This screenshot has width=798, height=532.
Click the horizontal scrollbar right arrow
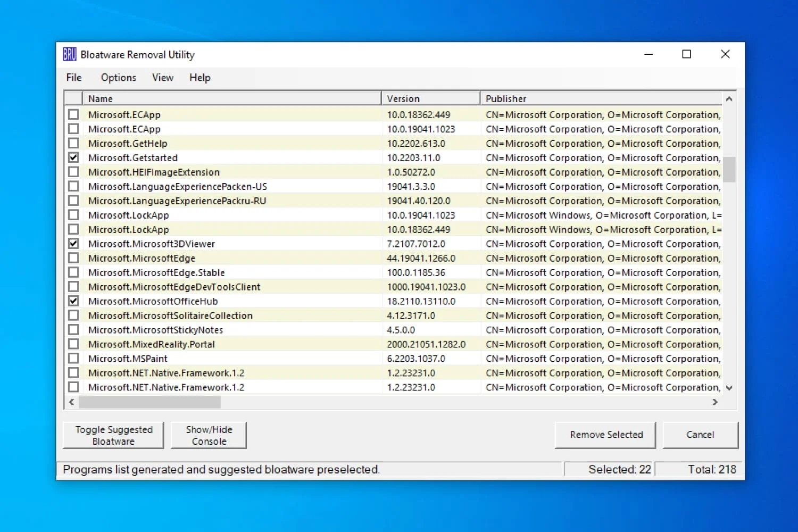(x=715, y=402)
